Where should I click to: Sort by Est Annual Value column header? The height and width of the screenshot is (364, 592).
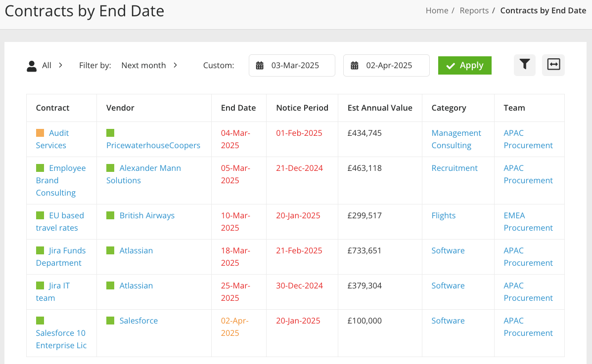379,108
